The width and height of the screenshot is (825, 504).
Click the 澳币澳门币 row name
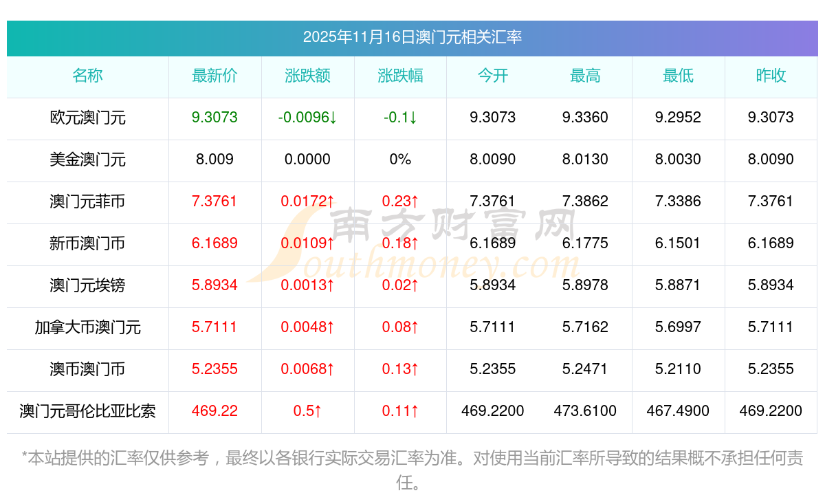87,369
